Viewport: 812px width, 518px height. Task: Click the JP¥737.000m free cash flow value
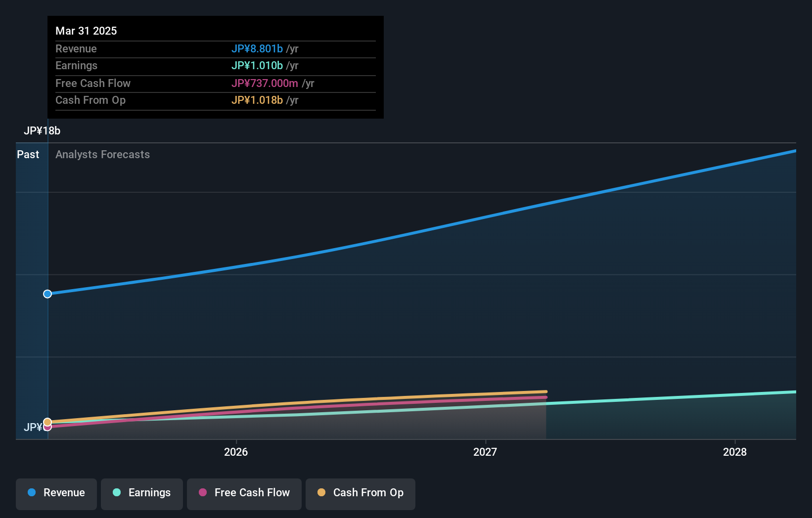click(265, 83)
